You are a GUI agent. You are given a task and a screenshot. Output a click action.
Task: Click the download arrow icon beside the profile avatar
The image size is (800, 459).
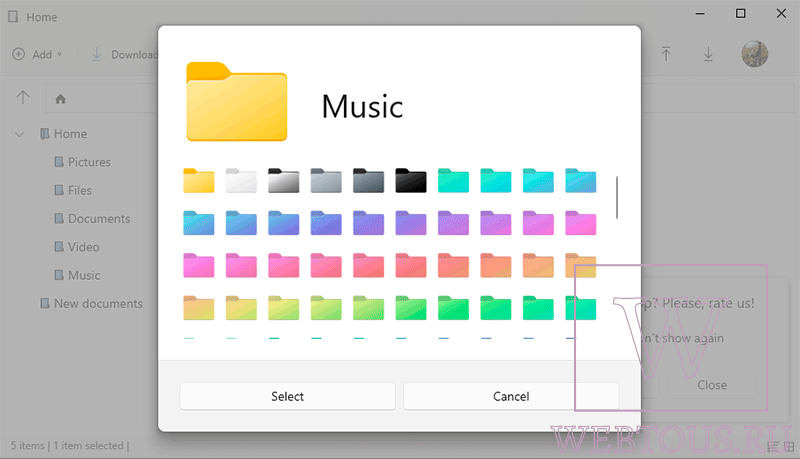[x=708, y=54]
